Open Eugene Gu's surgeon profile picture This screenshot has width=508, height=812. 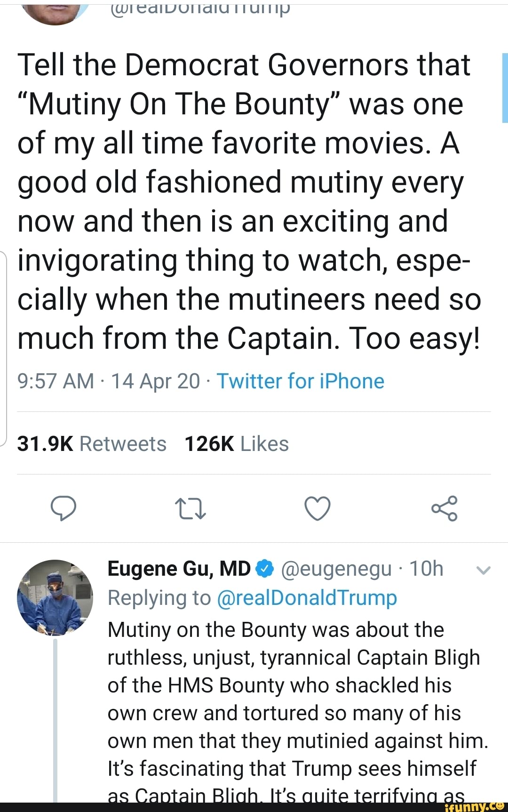click(55, 597)
